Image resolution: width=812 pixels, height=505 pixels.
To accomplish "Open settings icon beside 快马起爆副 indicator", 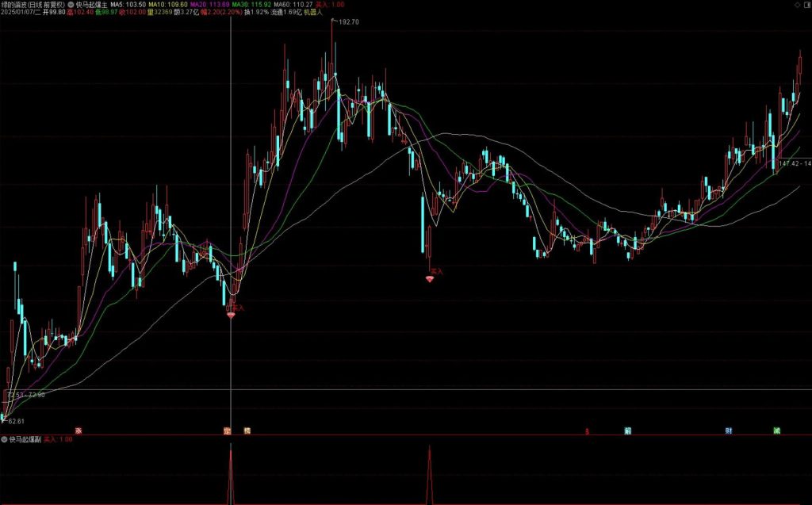I will pos(4,438).
